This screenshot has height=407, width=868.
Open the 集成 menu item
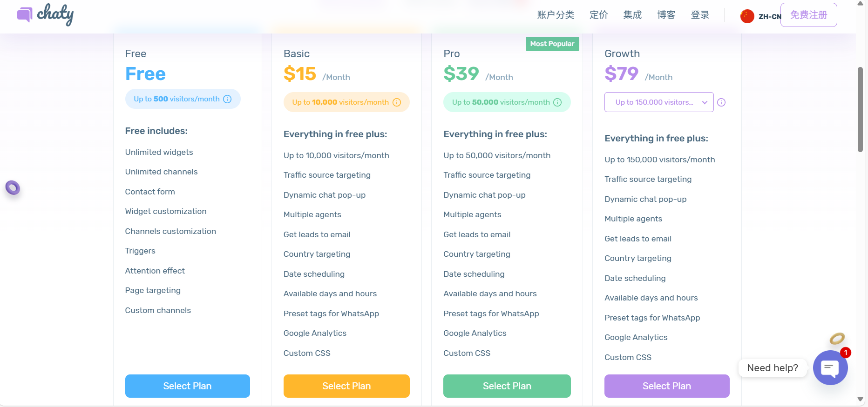click(x=632, y=15)
